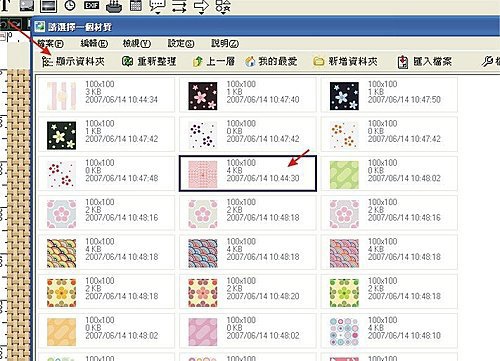Image resolution: width=500 pixels, height=361 pixels.
Task: Select pink oval pattern texture dated 10:48:02
Action: tap(248, 331)
